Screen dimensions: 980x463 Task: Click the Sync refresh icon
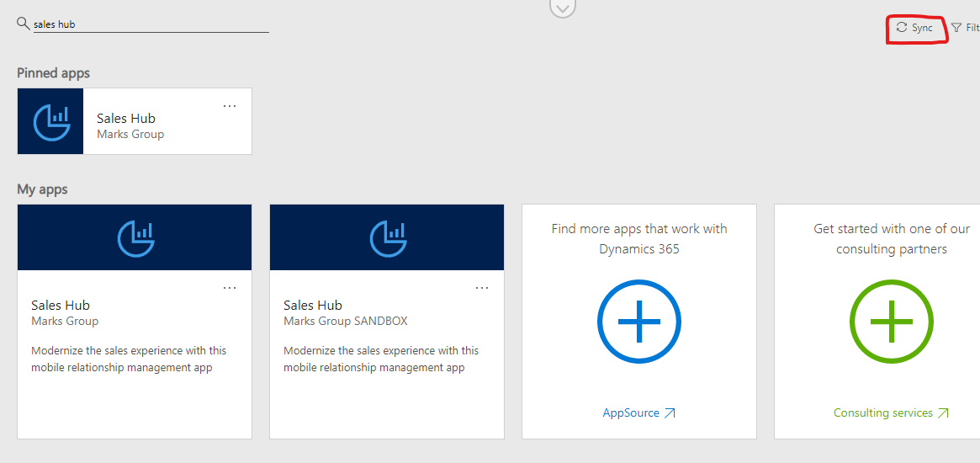tap(901, 28)
